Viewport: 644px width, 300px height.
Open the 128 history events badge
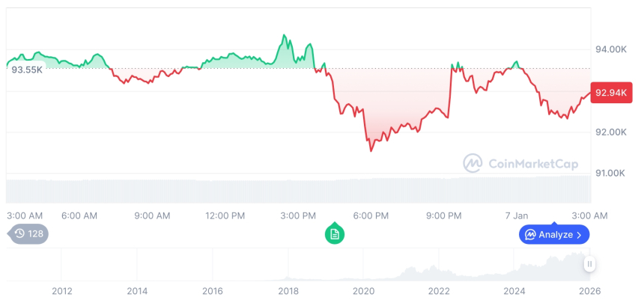coord(30,233)
